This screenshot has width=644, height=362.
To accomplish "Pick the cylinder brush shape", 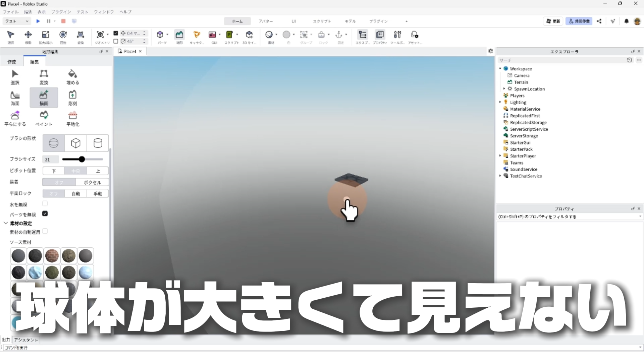I will click(98, 143).
